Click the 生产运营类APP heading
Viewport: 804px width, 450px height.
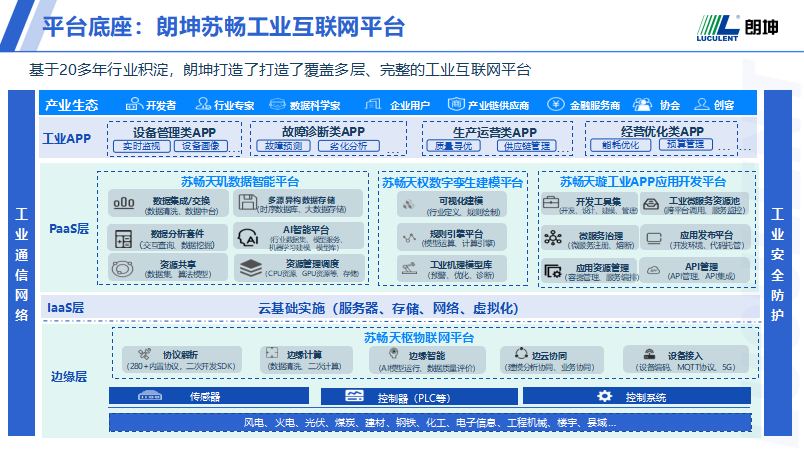point(495,132)
